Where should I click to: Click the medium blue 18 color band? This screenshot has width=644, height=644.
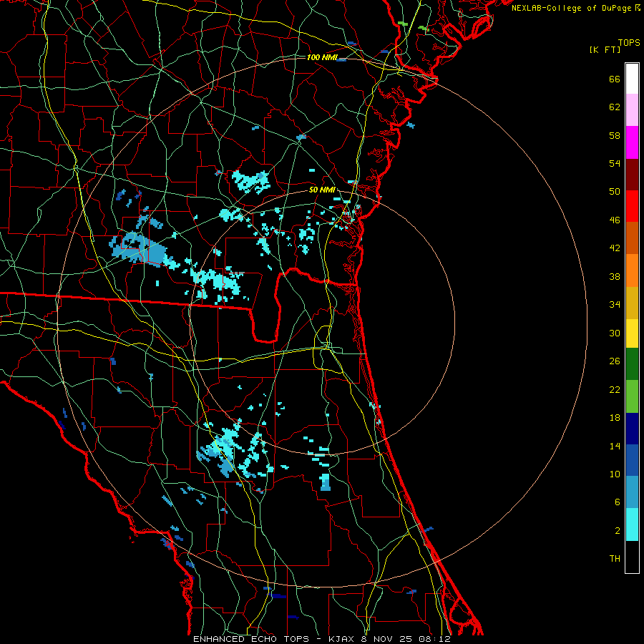(x=632, y=460)
